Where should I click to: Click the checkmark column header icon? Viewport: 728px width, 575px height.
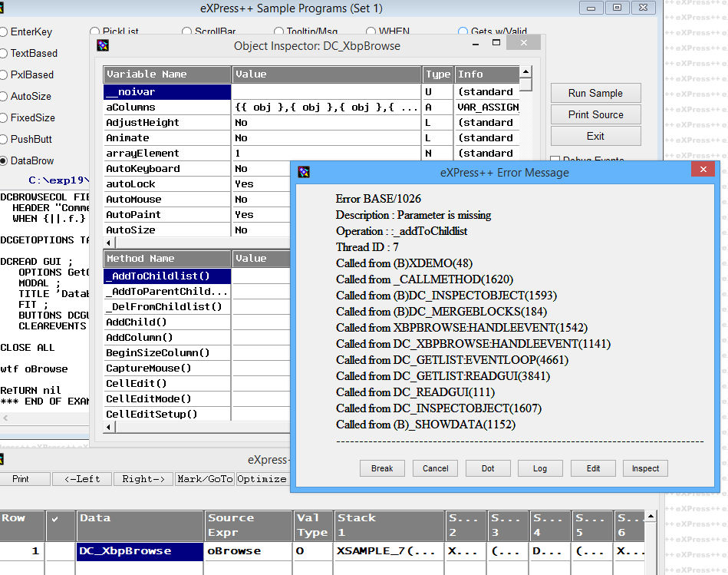click(54, 518)
